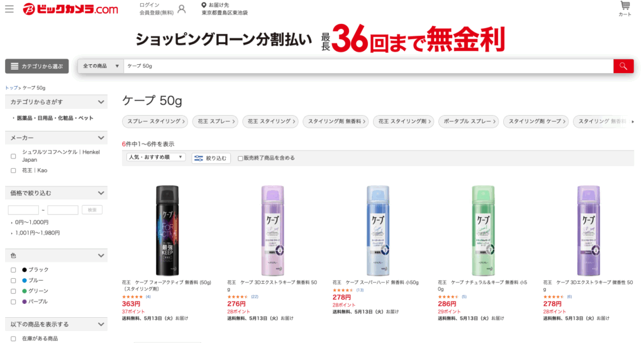Viewport: 644px width, 343px height.
Task: Open the 人気・おすすめ順 sort dropdown
Action: 156,157
